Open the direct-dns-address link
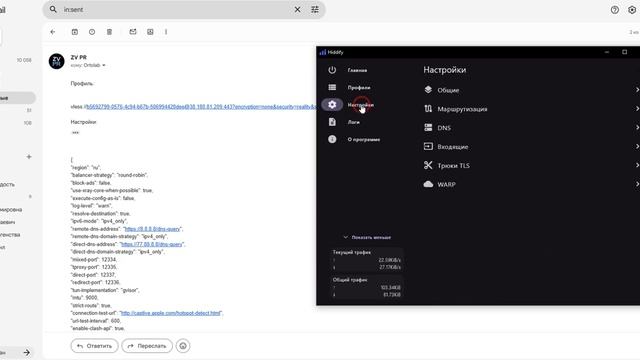 point(152,244)
